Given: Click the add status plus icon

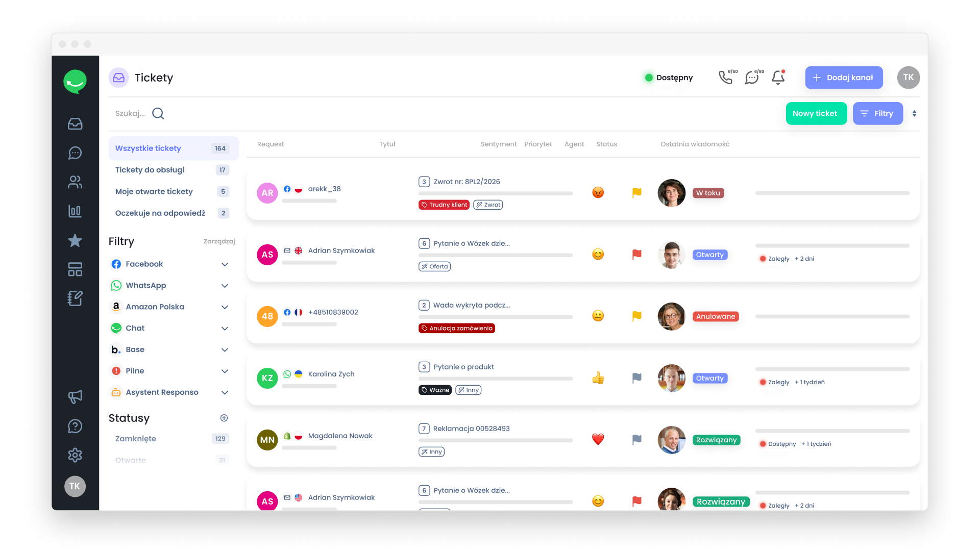Looking at the screenshot, I should 224,418.
